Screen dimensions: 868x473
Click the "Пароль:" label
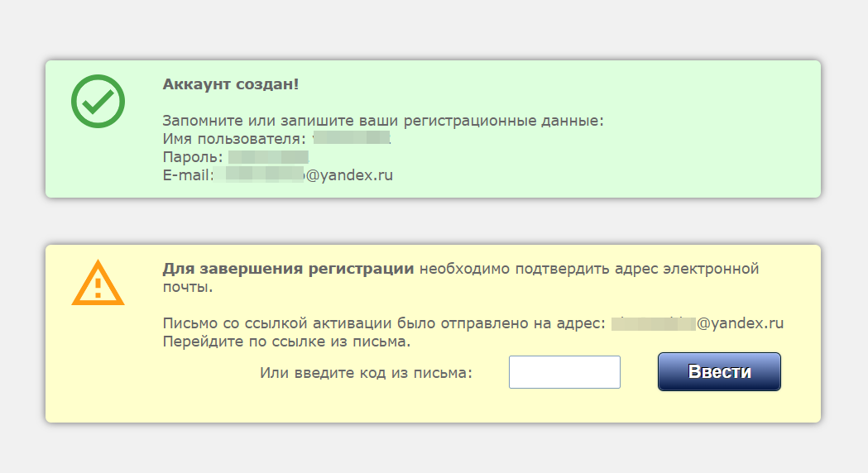point(193,157)
